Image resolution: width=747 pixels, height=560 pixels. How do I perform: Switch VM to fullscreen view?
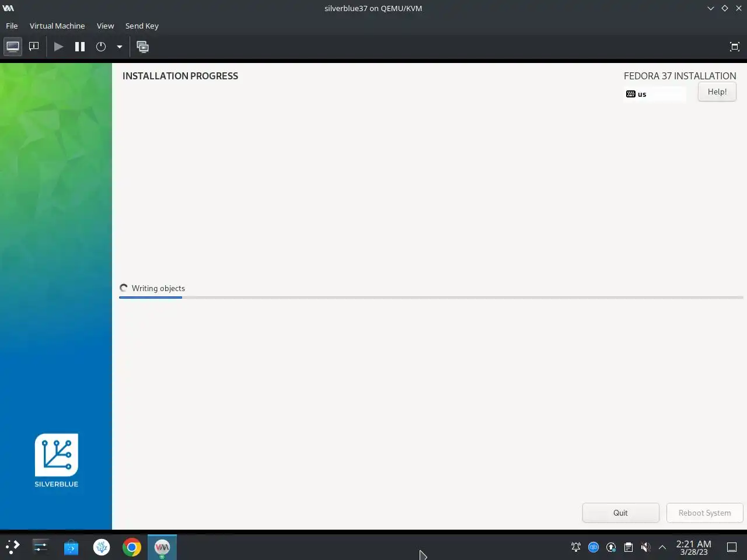click(735, 47)
